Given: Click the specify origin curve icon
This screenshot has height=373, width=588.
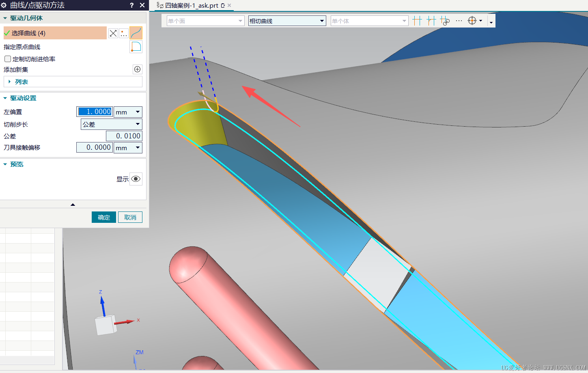Looking at the screenshot, I should pyautogui.click(x=136, y=47).
